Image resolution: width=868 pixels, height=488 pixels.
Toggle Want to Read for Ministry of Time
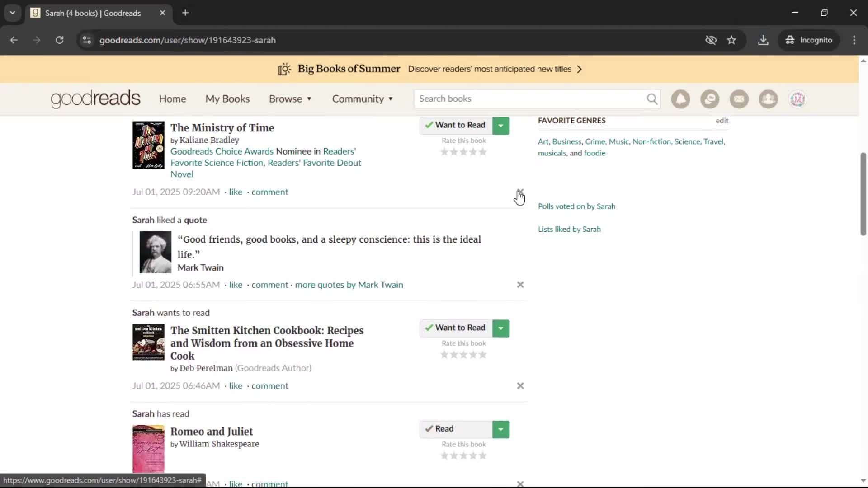[456, 126]
